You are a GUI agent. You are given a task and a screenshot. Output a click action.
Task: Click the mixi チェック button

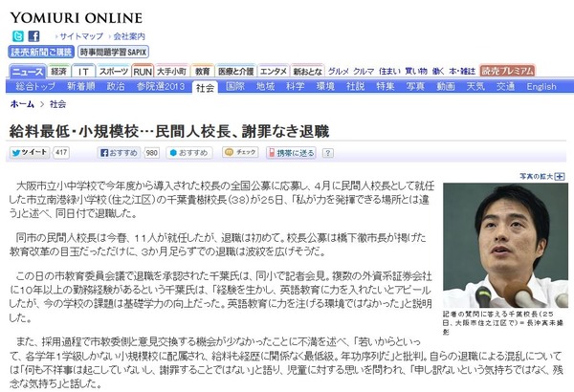tap(240, 152)
